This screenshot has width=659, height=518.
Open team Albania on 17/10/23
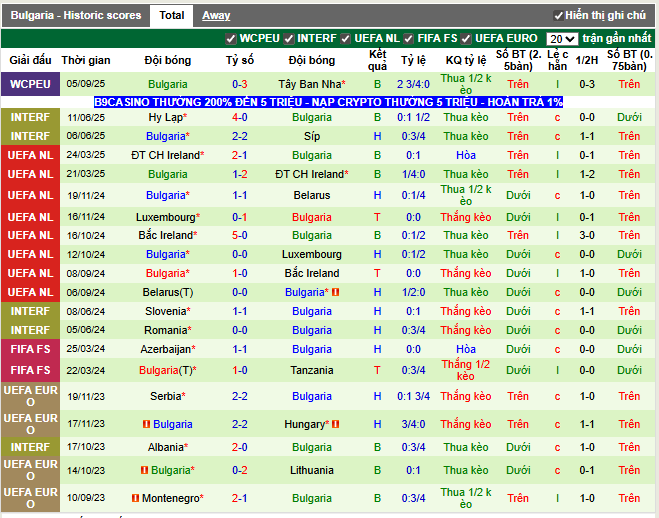[x=166, y=447]
